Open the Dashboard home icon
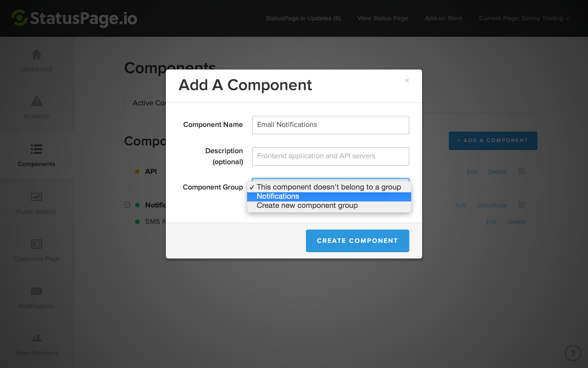 coord(37,54)
